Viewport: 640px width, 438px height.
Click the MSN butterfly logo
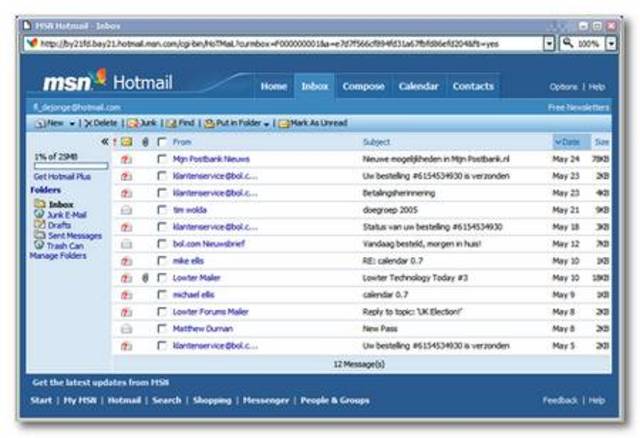[x=100, y=78]
